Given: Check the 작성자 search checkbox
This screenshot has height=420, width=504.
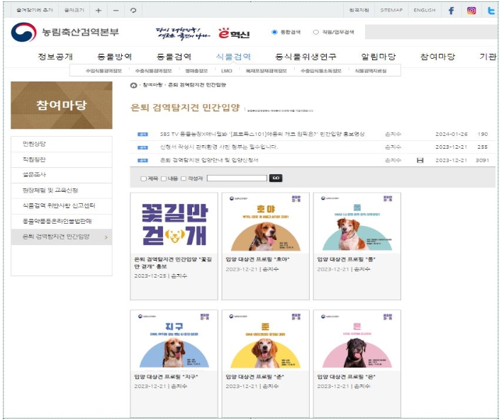Looking at the screenshot, I should [184, 178].
